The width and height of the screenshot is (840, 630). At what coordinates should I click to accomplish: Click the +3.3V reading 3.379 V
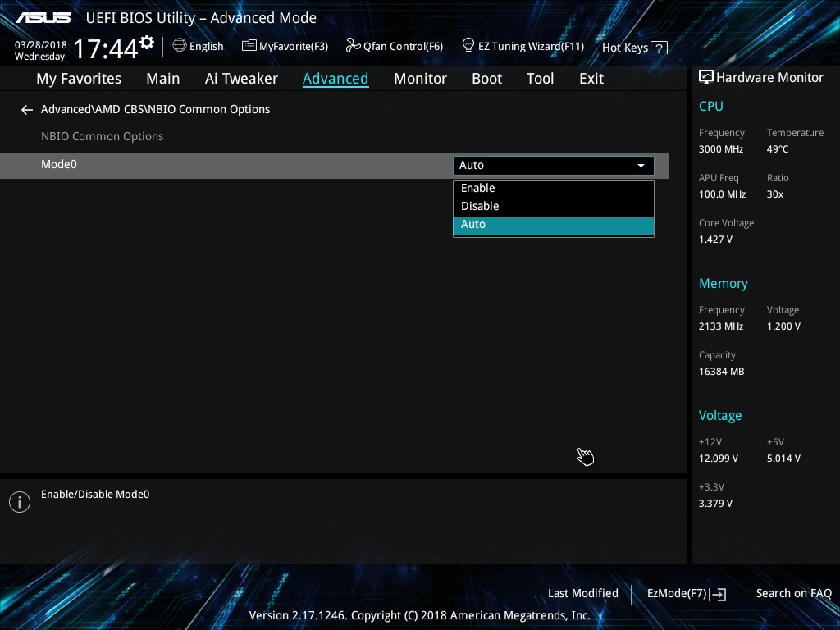click(x=715, y=504)
